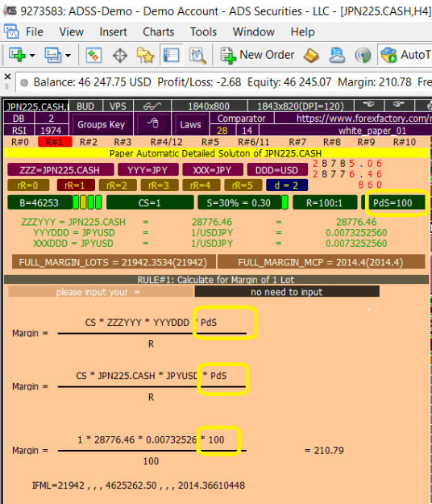Screen dimensions: 432x504
Task: Click the XXX=JPY selector
Action: (x=212, y=169)
